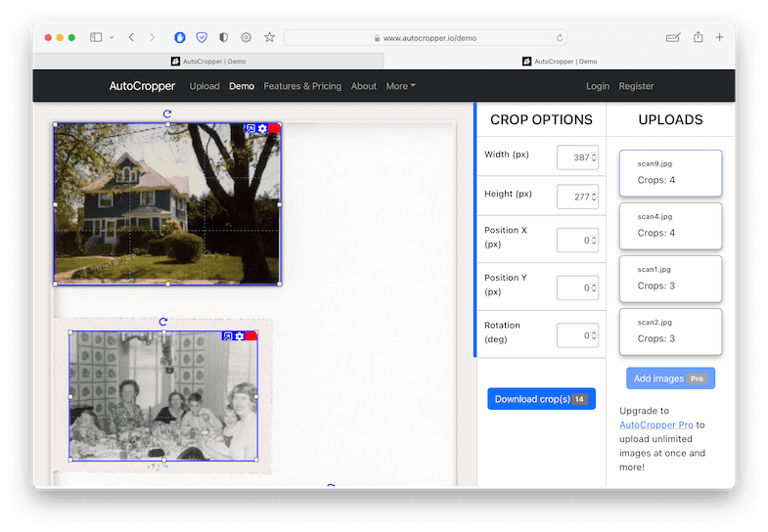Adjust the Width stepper arrows
The width and height of the screenshot is (768, 532).
(x=594, y=157)
